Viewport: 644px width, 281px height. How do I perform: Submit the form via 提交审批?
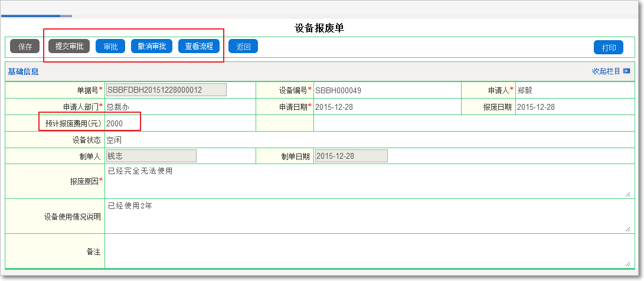coord(69,47)
